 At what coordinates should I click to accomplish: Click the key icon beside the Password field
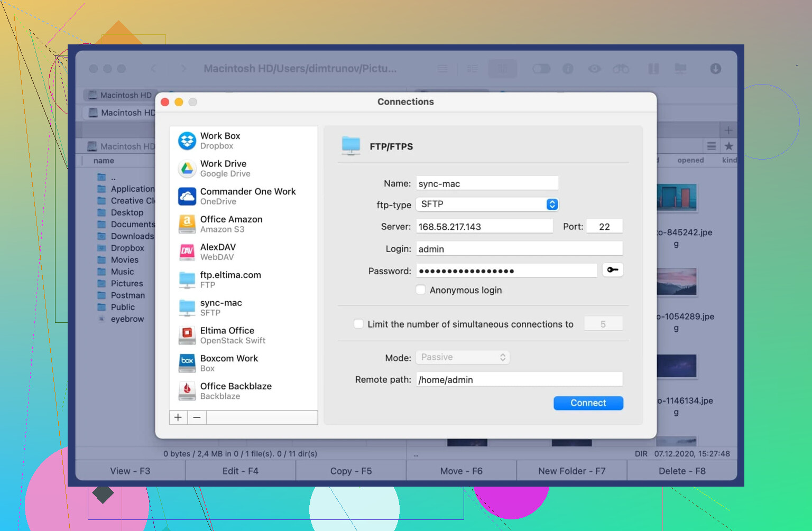point(612,270)
